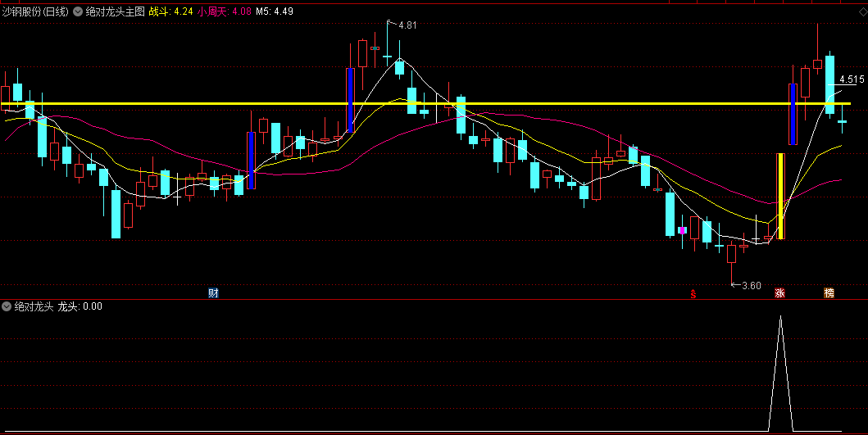Viewport: 868px width, 435px height.
Task: Expand the 绝对龙头主图 indicator dropdown arrow
Action: click(x=78, y=11)
